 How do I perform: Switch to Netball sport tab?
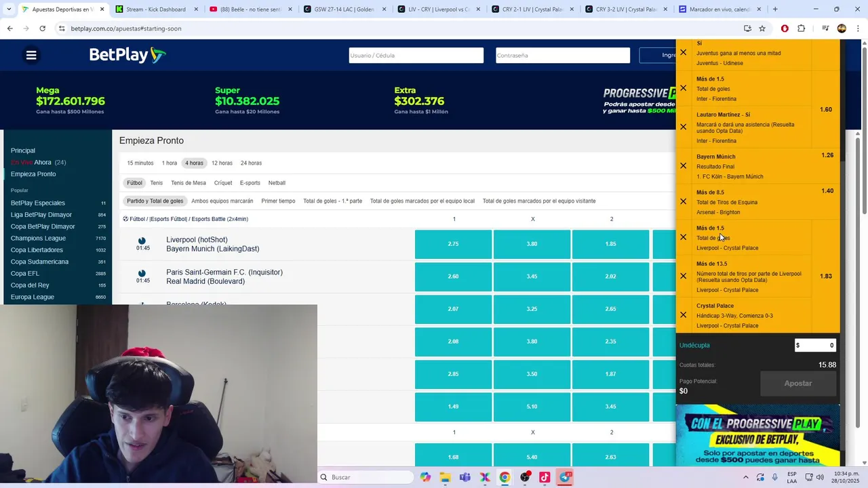point(277,183)
